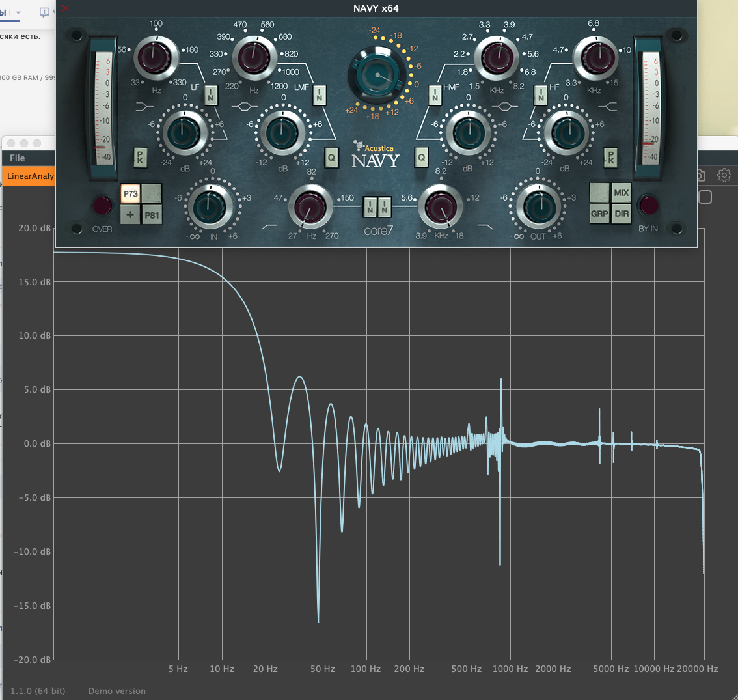This screenshot has height=700, width=738.
Task: Click the LMF frequency knob
Action: [254, 57]
